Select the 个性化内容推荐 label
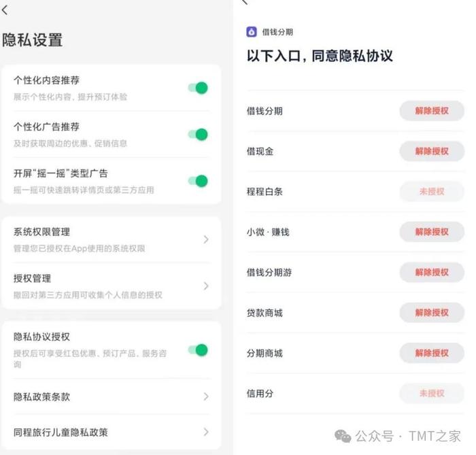The width and height of the screenshot is (476, 455). pos(46,80)
